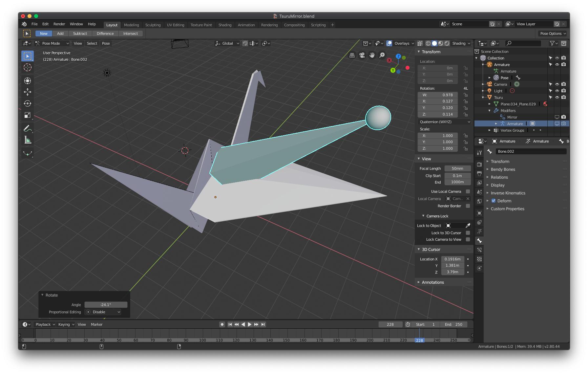Select the Scale tool in toolbar
The height and width of the screenshot is (374, 588).
click(x=28, y=115)
